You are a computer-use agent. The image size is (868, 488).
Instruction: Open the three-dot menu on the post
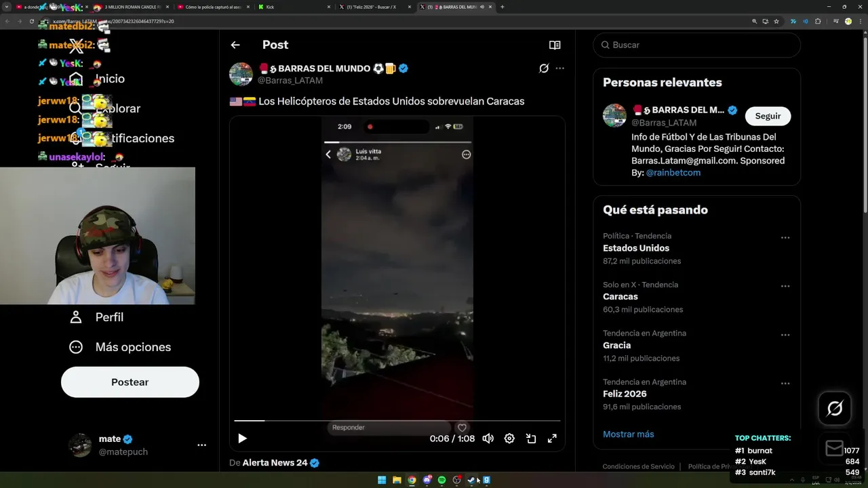coord(559,68)
